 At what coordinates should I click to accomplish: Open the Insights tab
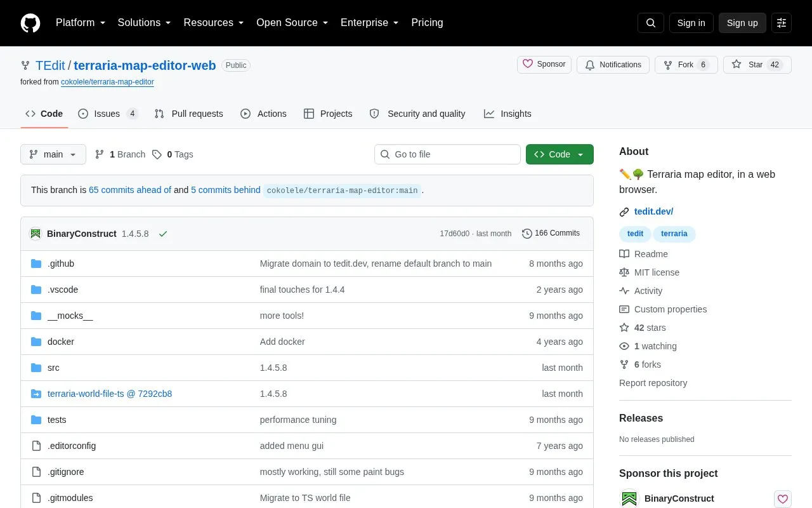(x=507, y=114)
